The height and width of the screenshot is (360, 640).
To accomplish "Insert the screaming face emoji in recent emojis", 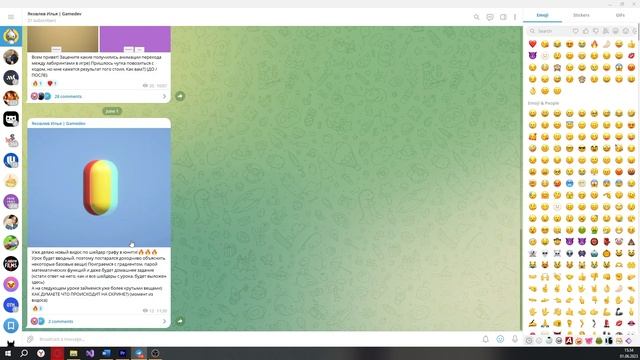I will click(x=619, y=67).
